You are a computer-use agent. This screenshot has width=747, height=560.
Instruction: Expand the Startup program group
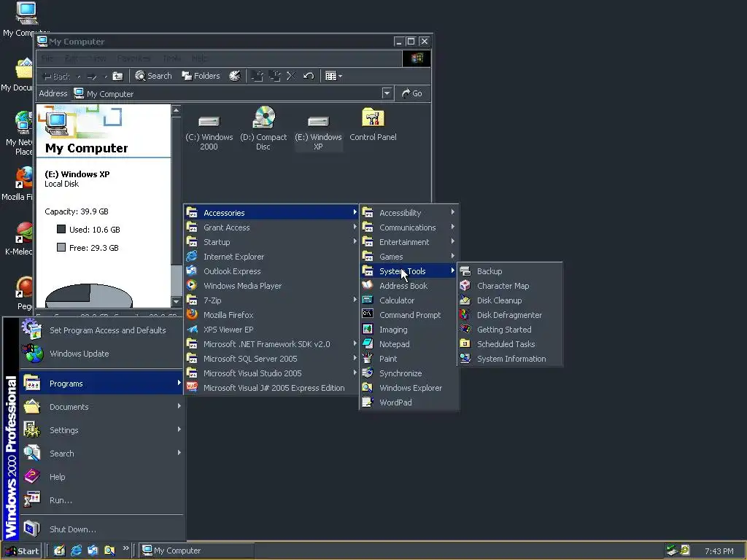[x=271, y=242]
